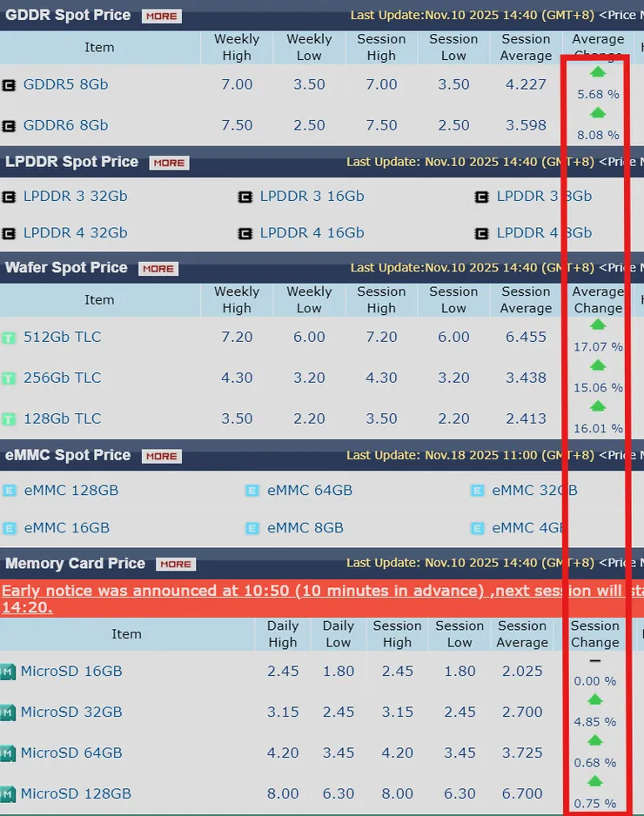Open MORE button for GDDR Spot Price
This screenshot has width=644, height=816.
(x=161, y=17)
